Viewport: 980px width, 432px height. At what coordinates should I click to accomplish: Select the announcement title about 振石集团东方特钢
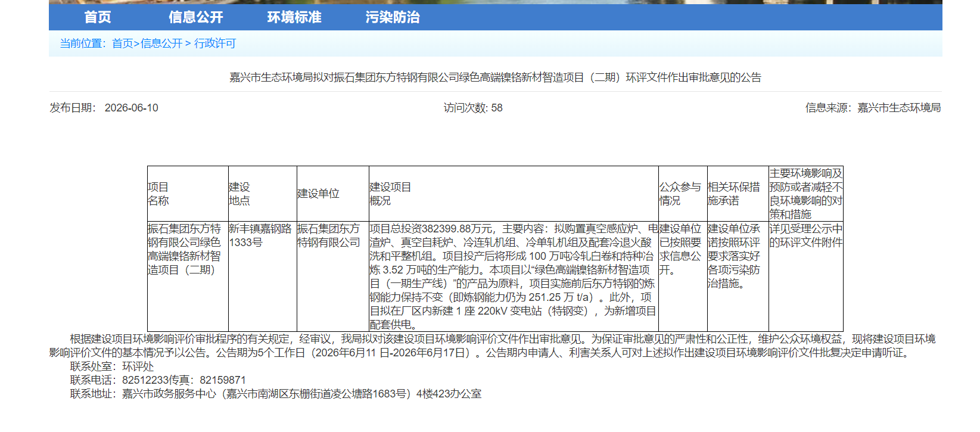click(496, 77)
